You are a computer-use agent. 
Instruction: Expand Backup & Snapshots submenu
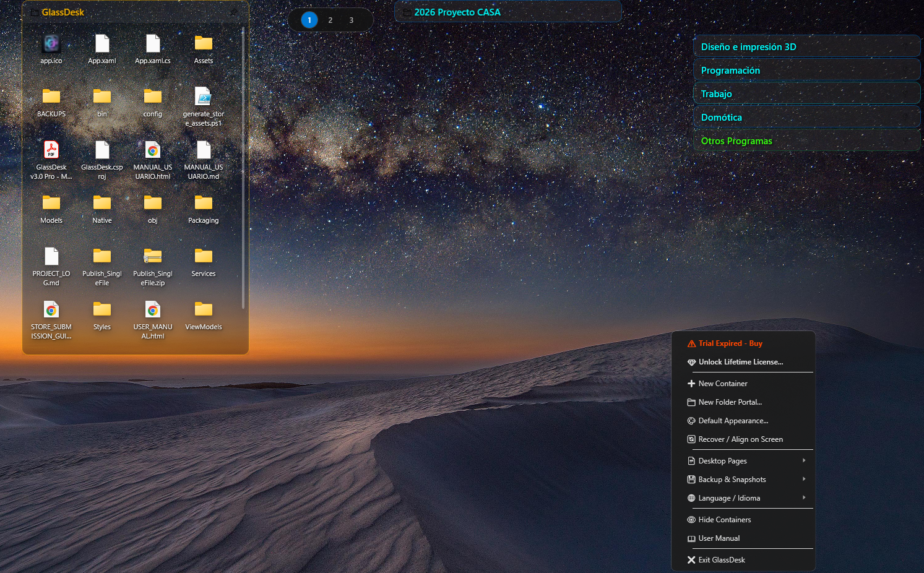[743, 480]
